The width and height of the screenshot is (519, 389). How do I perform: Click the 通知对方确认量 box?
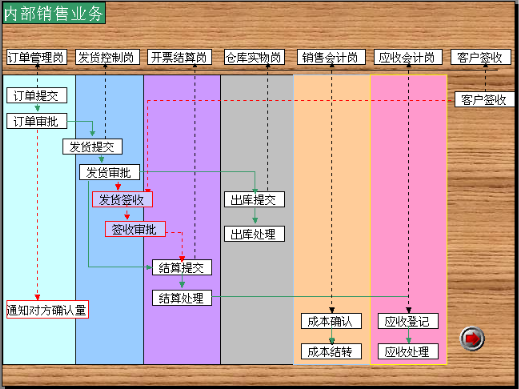(x=47, y=310)
